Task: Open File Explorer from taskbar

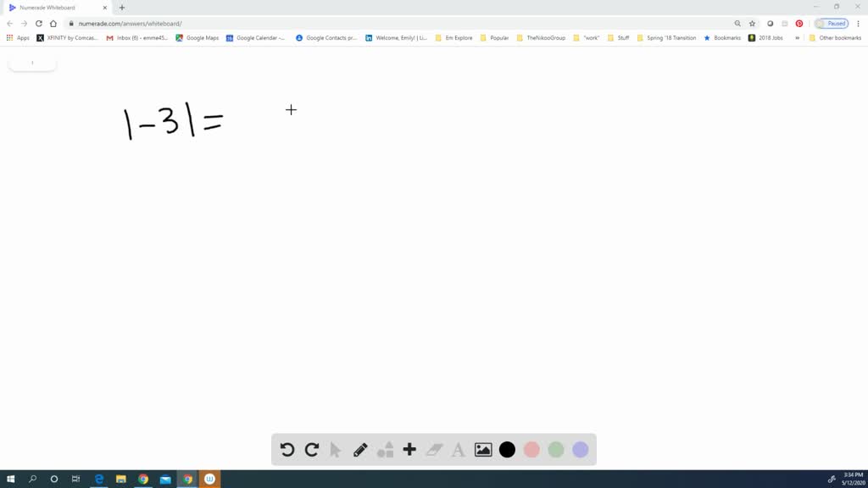Action: coord(120,480)
